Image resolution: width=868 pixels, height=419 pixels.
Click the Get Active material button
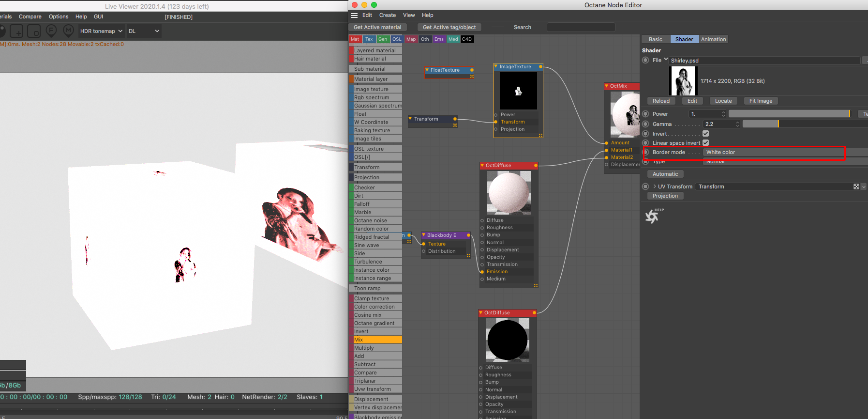(x=377, y=27)
